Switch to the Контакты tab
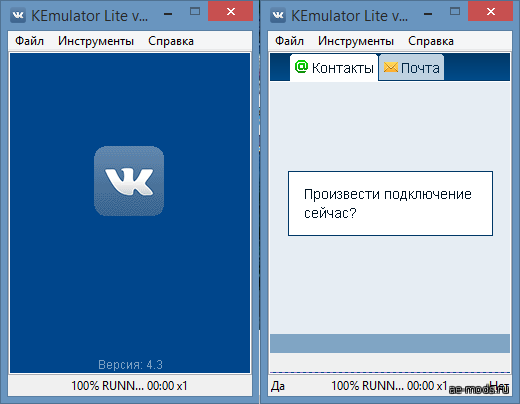This screenshot has width=520, height=404. coord(334,68)
